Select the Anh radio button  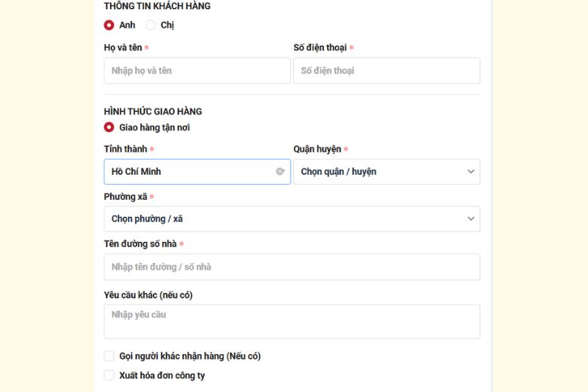tap(109, 25)
